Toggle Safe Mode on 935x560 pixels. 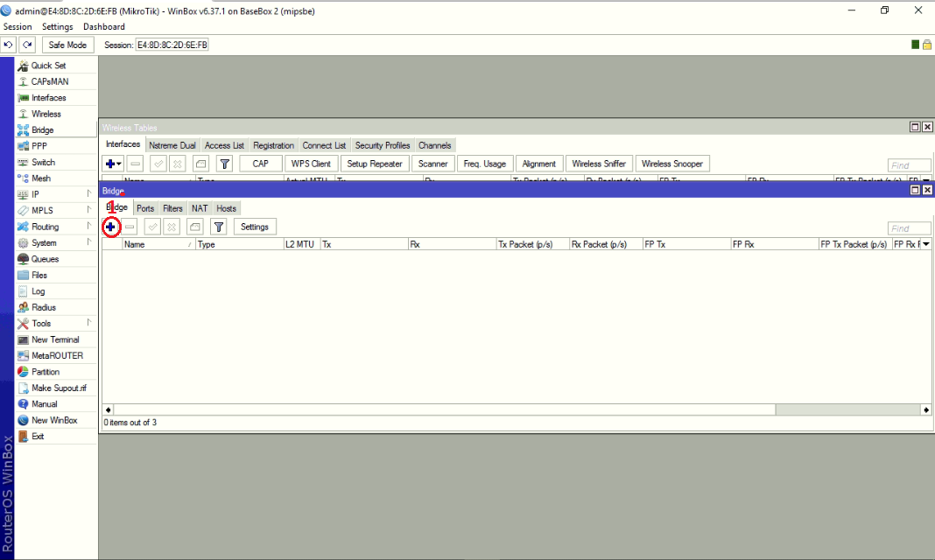point(67,44)
